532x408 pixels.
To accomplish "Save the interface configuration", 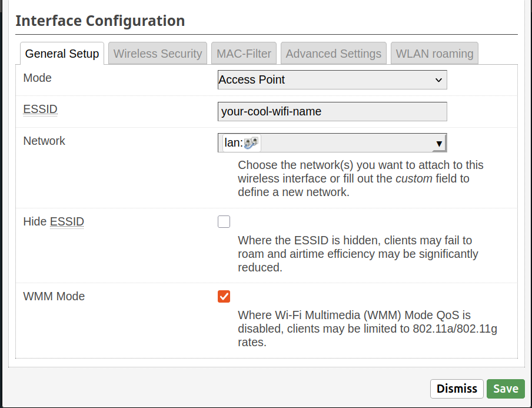I will tap(506, 389).
